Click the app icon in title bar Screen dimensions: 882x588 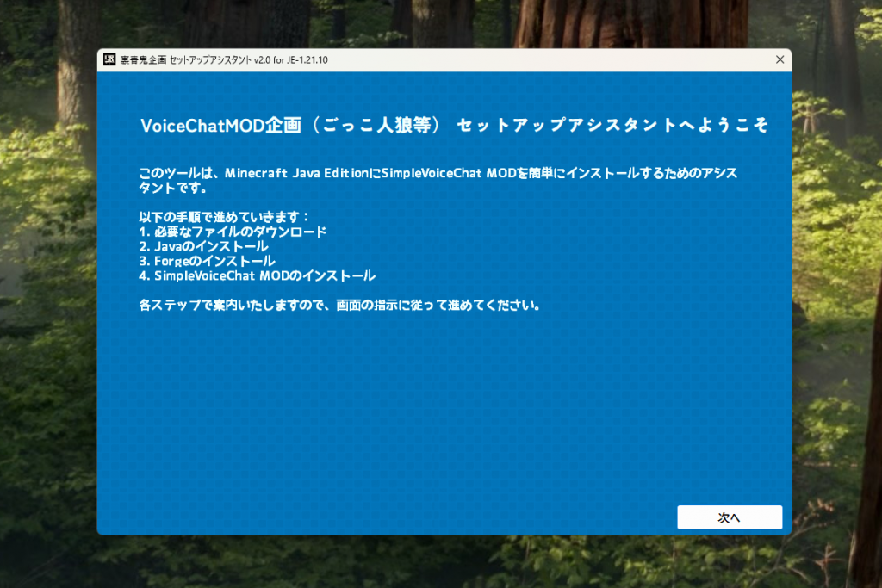109,59
